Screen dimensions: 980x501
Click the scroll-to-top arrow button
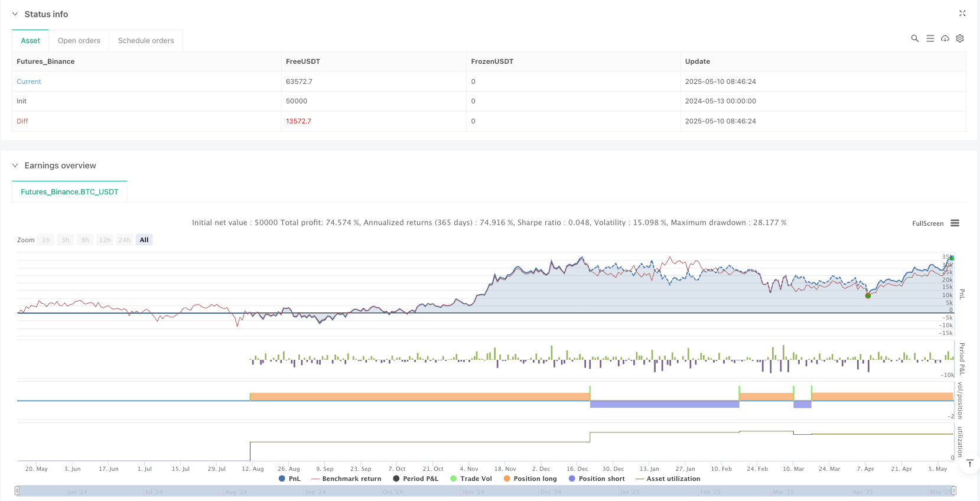point(969,464)
